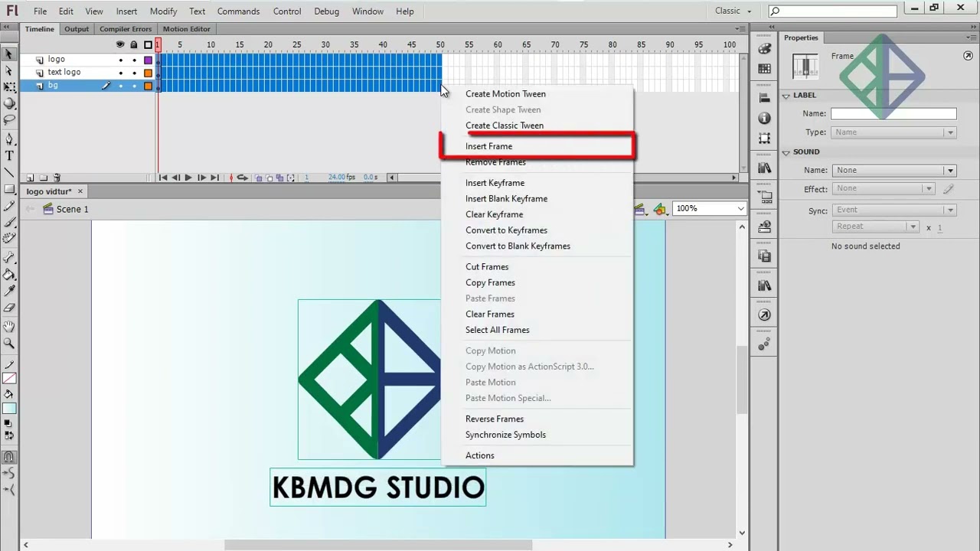Select the Selection arrow tool
This screenshot has width=980, height=551.
click(x=9, y=54)
